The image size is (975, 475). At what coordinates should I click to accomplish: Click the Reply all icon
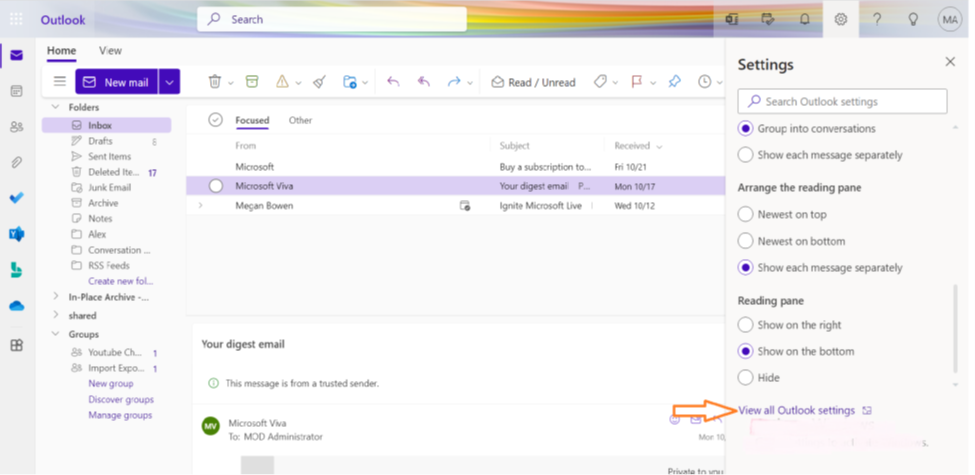(423, 81)
